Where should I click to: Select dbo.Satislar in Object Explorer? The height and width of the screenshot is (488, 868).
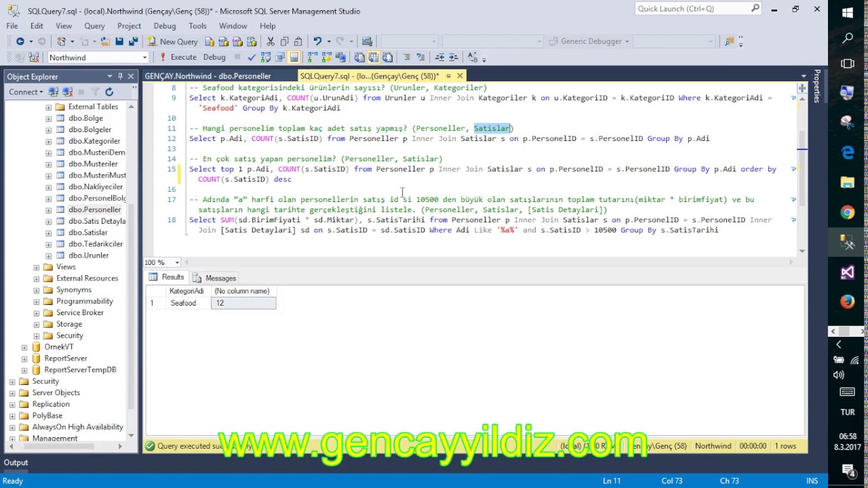coord(87,232)
